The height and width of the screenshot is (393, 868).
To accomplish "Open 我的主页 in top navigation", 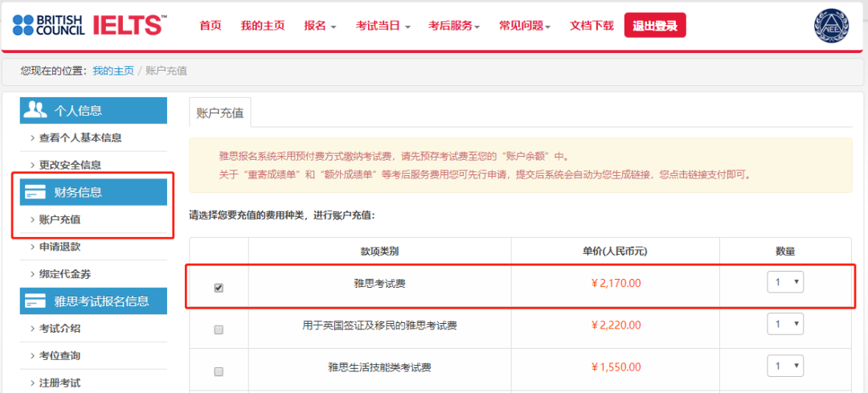I will pyautogui.click(x=263, y=26).
